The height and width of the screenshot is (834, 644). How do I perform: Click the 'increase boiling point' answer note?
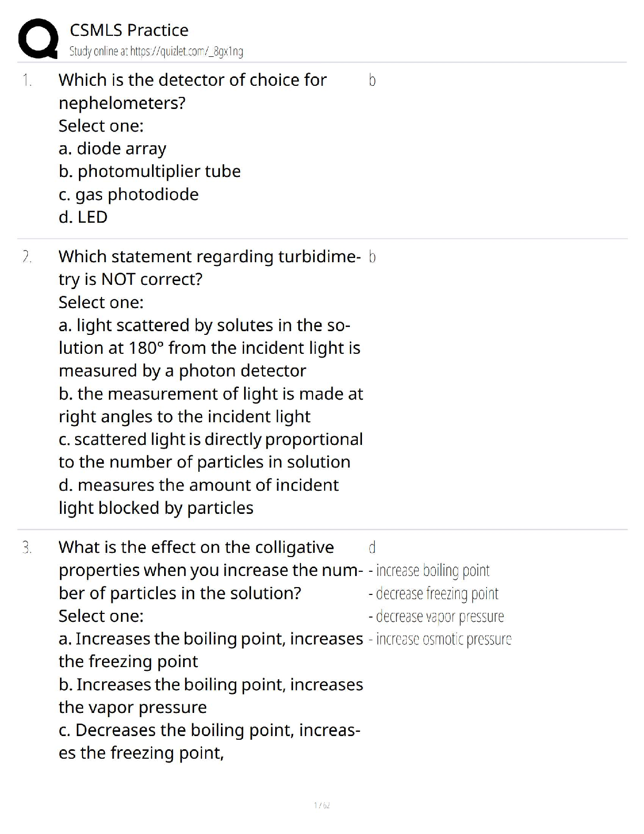tap(429, 570)
